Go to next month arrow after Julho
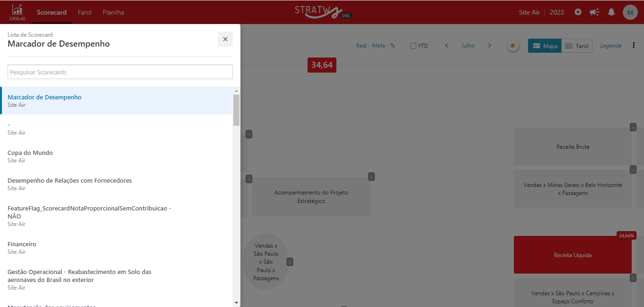This screenshot has width=644, height=307. click(x=489, y=46)
